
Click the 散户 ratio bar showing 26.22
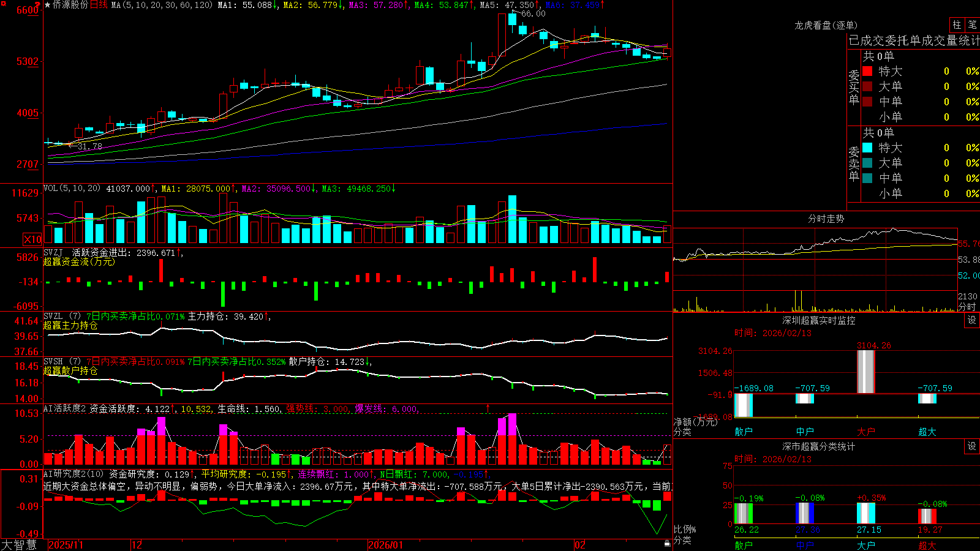[x=744, y=514]
